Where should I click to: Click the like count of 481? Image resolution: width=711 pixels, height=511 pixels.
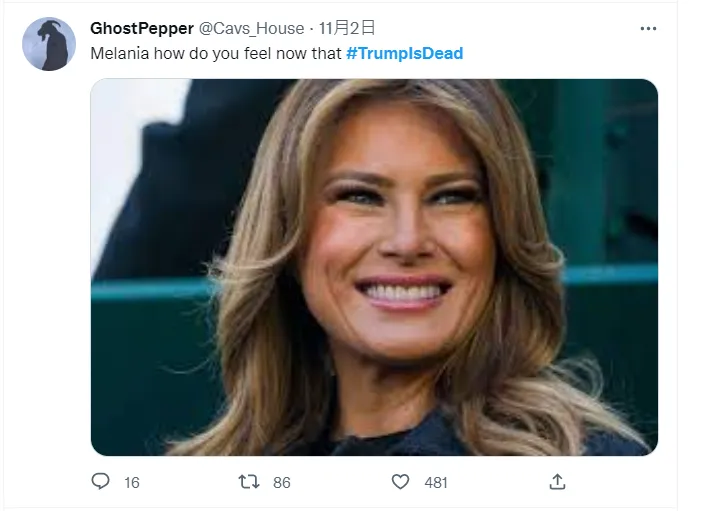tap(436, 483)
